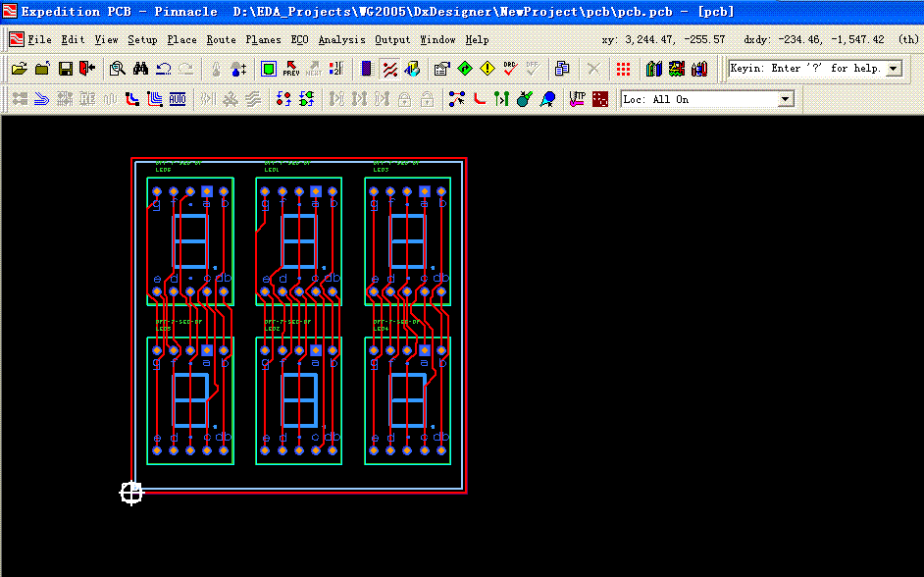Click the blue fanout lines icon
The width and height of the screenshot is (924, 577).
41,99
